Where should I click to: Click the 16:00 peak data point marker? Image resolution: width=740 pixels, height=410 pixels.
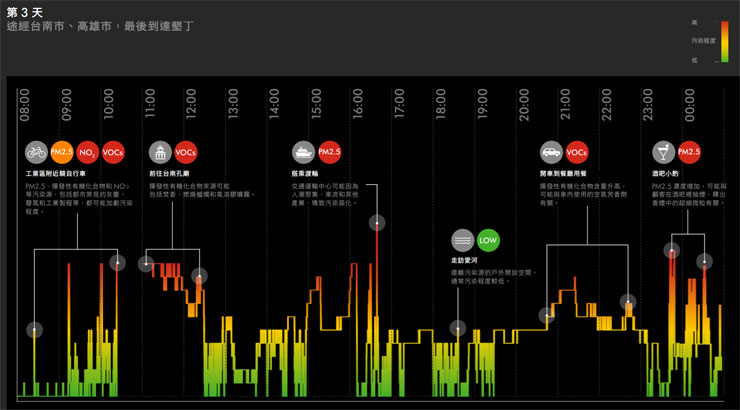[376, 222]
